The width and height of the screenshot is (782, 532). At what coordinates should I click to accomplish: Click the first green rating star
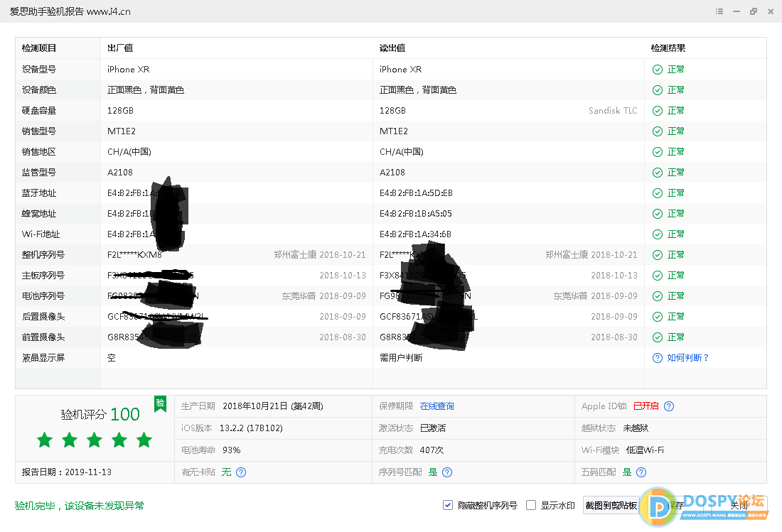pos(45,440)
